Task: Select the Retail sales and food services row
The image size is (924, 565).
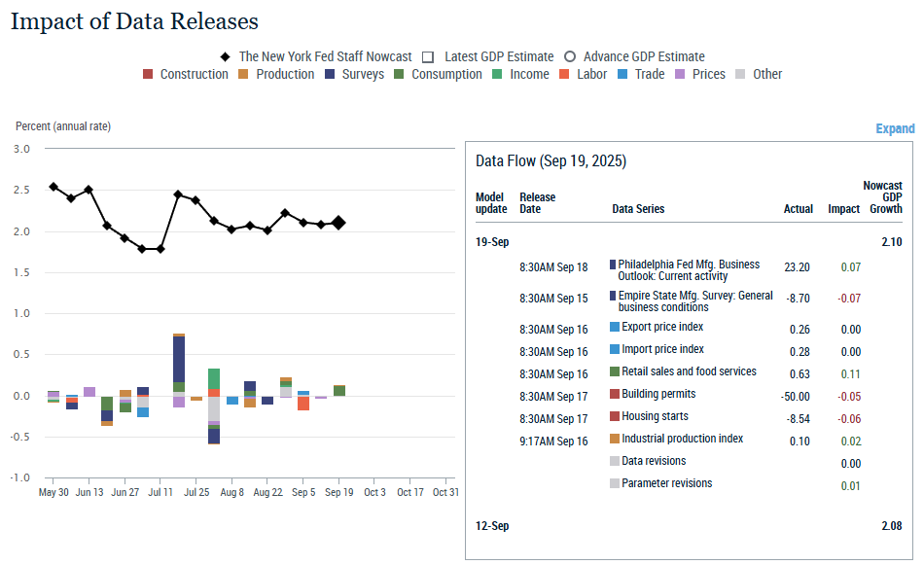Action: coord(689,371)
